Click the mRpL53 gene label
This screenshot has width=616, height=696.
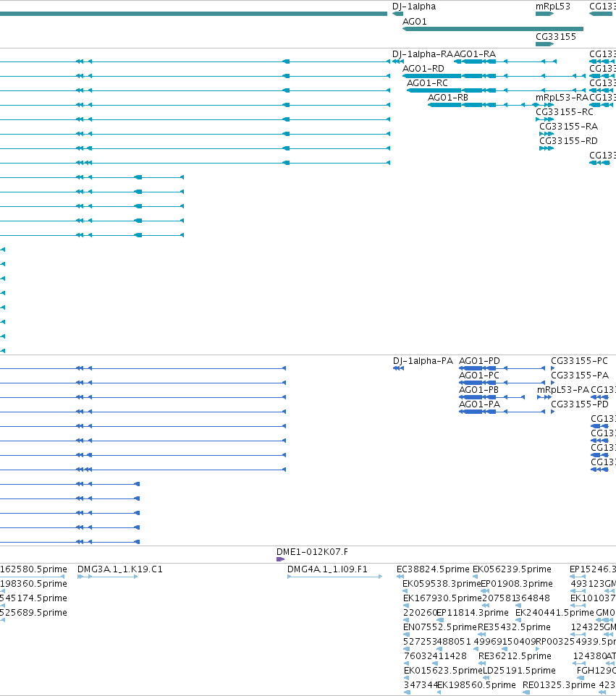click(x=552, y=7)
